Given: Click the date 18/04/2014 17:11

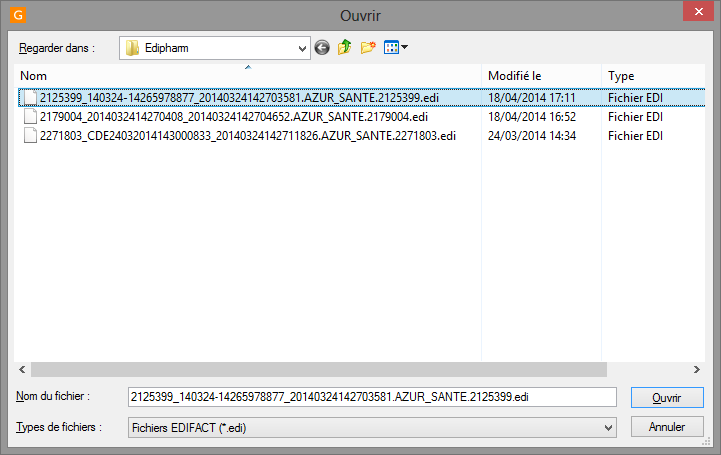Looking at the screenshot, I should [x=532, y=98].
